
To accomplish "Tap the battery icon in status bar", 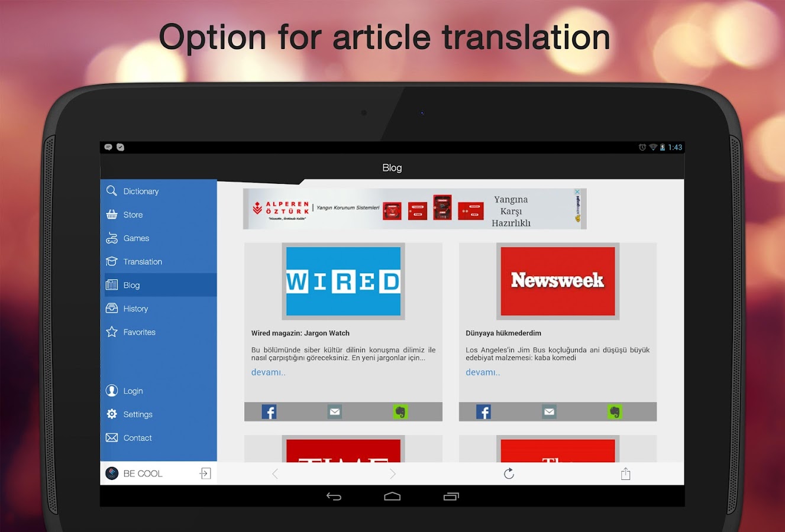I will (663, 147).
